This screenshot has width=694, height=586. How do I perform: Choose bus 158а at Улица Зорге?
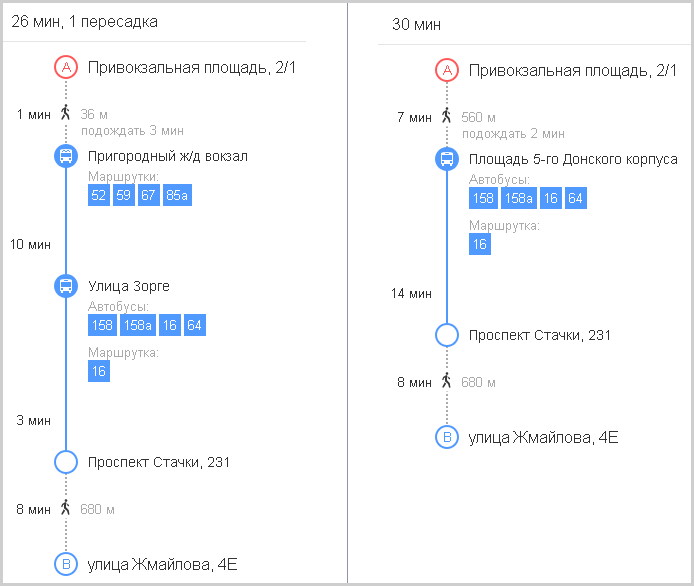click(x=138, y=325)
